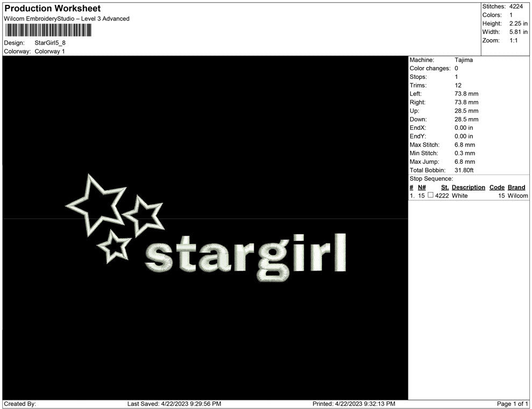532x409 pixels.
Task: Click the stitch count '4222' in stop row
Action: coord(442,195)
